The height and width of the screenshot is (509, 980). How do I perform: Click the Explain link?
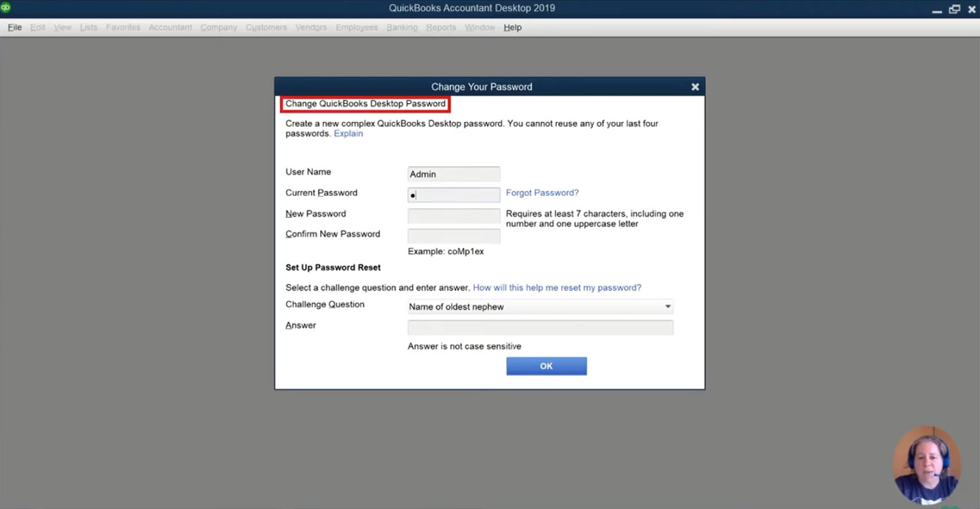coord(348,134)
